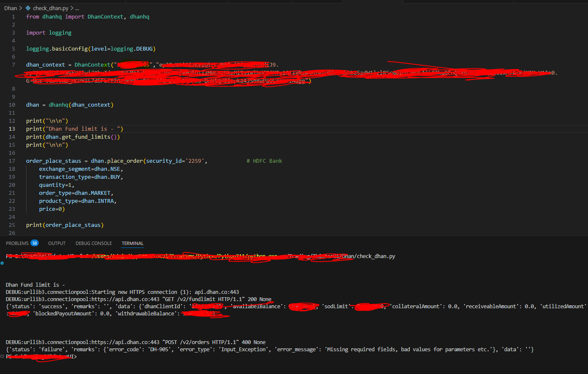Show the DEBUG CONSOLE tab

coord(94,243)
